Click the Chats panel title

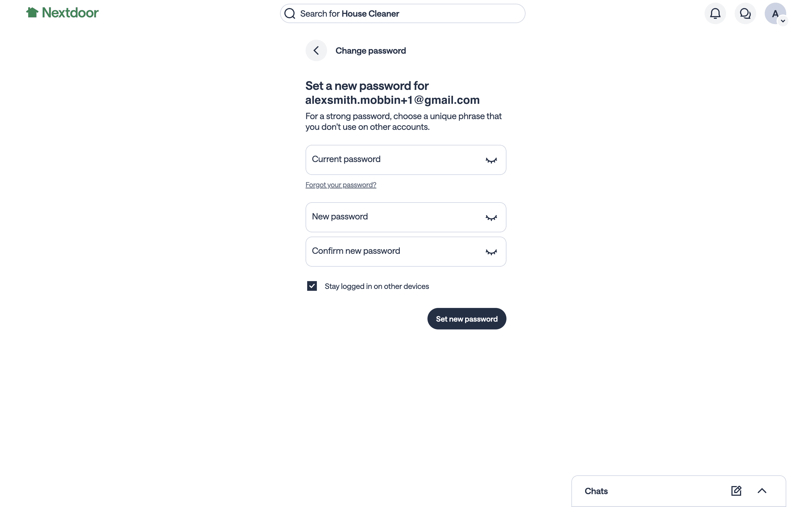596,491
